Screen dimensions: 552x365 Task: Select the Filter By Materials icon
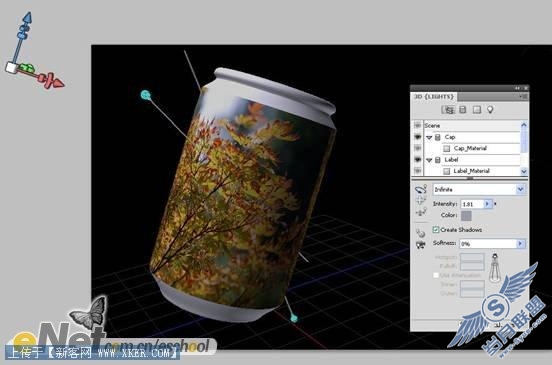pos(477,110)
